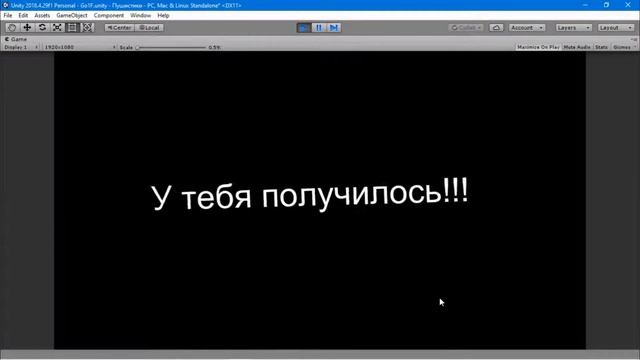
Task: Select the combined Transform tool
Action: 87,27
